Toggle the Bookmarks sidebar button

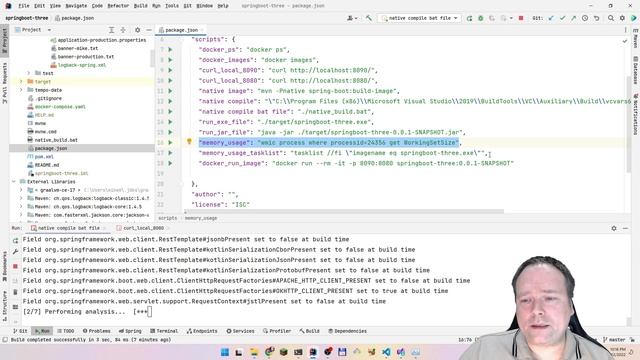pos(4,266)
